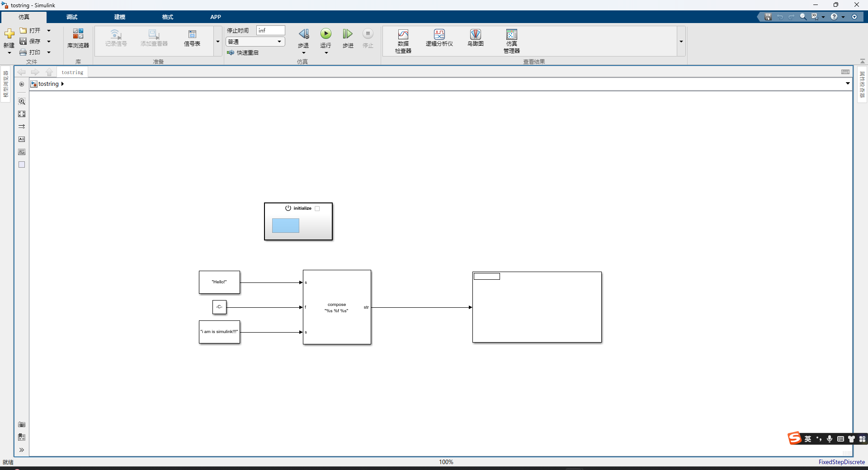Click the 保存 save button

pyautogui.click(x=30, y=42)
